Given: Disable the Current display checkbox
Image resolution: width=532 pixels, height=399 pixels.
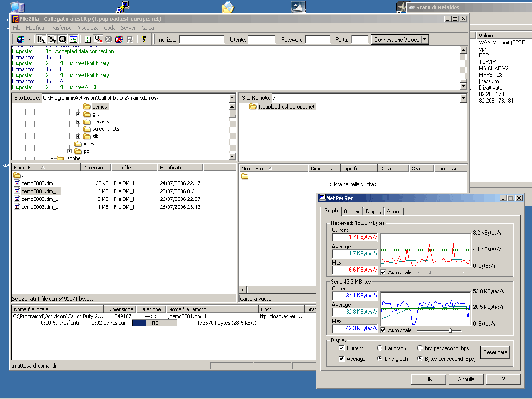Looking at the screenshot, I should click(341, 348).
